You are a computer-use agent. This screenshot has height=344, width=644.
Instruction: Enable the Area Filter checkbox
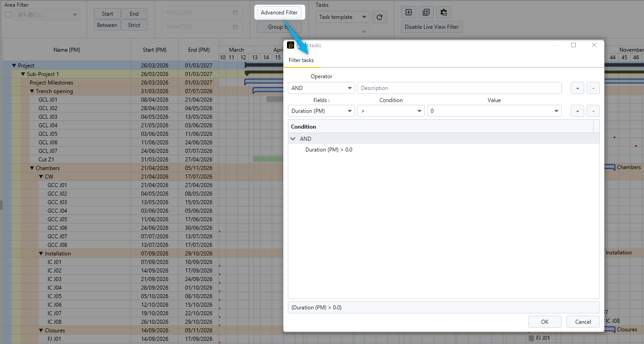8,15
